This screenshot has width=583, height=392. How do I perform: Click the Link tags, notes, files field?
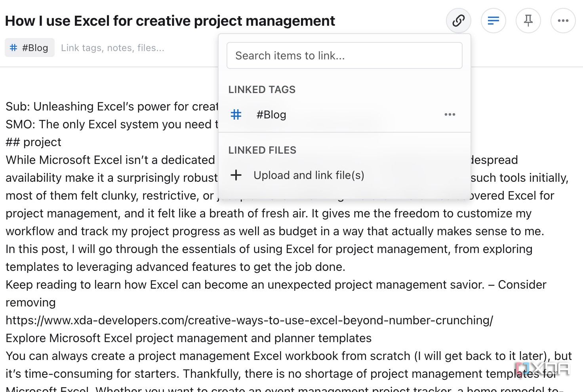click(x=112, y=48)
